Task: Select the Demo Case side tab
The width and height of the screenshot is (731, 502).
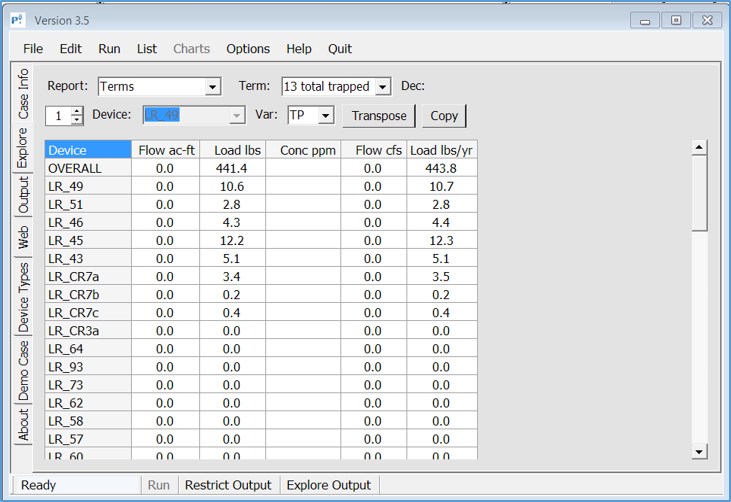Action: pyautogui.click(x=22, y=368)
